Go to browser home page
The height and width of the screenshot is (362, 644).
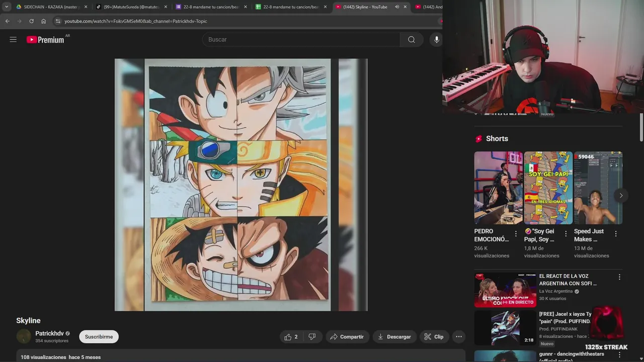pos(43,21)
